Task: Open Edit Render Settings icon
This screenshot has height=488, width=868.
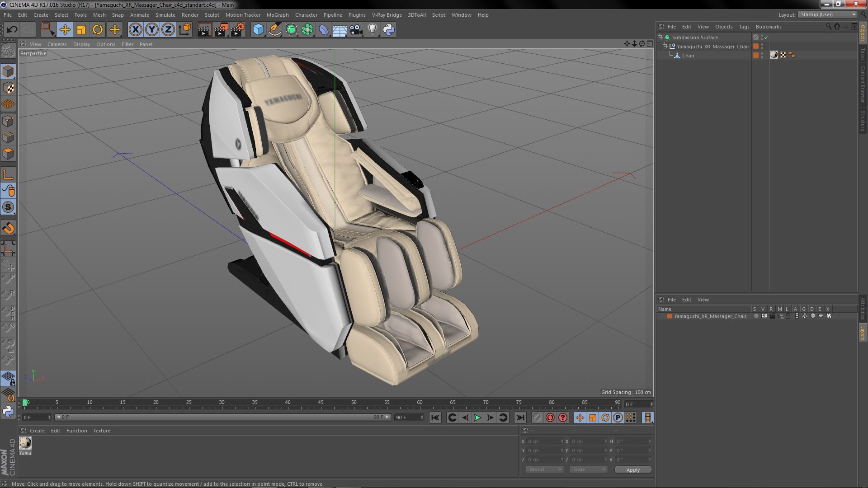Action: tap(238, 30)
